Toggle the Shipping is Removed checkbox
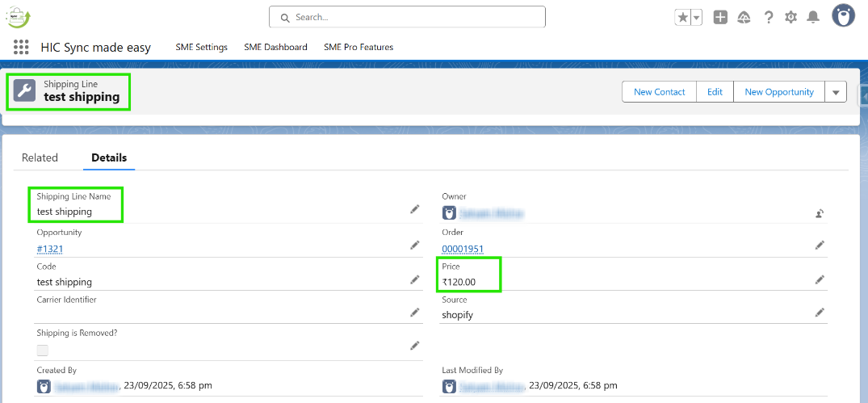The width and height of the screenshot is (868, 403). click(x=43, y=350)
